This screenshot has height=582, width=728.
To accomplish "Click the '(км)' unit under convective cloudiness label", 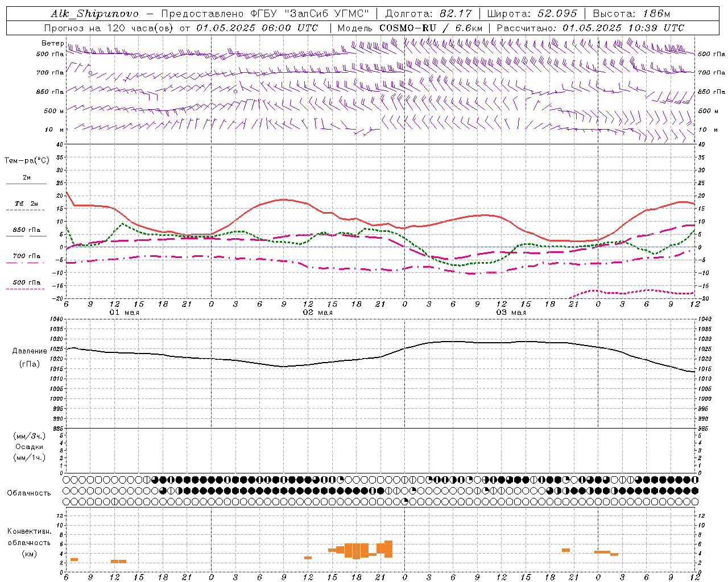I will (30, 554).
